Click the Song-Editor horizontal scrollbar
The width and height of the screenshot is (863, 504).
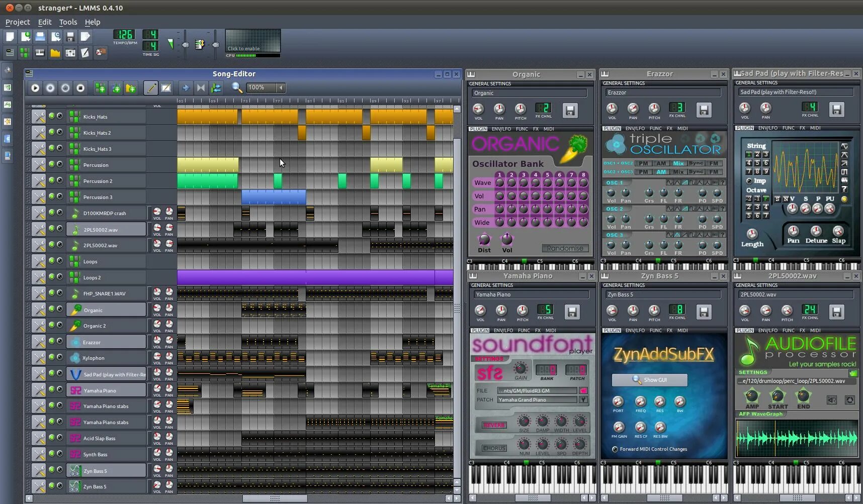pyautogui.click(x=275, y=498)
